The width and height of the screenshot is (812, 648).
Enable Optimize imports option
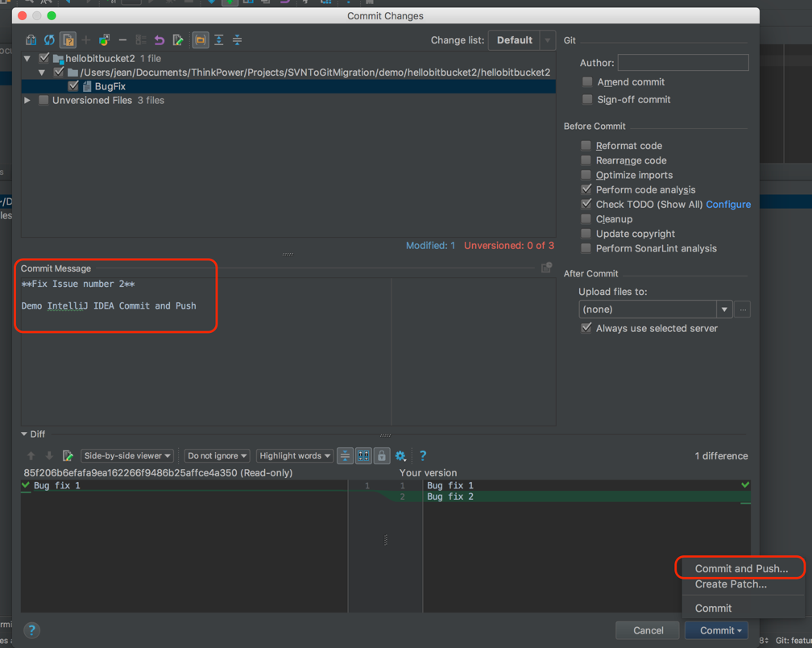[586, 175]
